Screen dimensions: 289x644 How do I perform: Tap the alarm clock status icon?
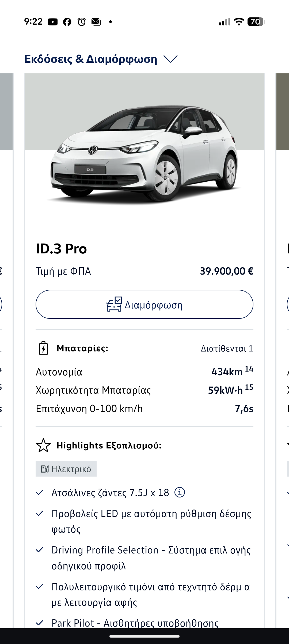(x=82, y=22)
